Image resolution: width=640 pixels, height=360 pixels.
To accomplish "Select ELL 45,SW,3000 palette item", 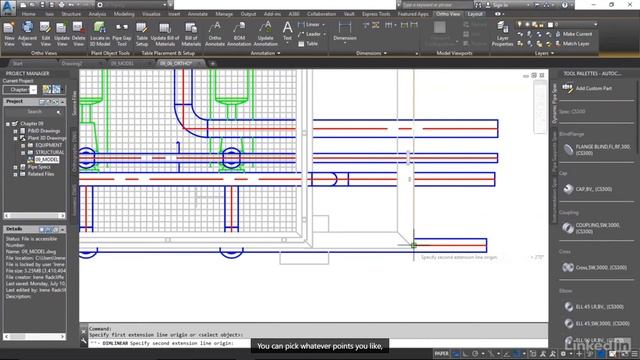I will coord(596,323).
